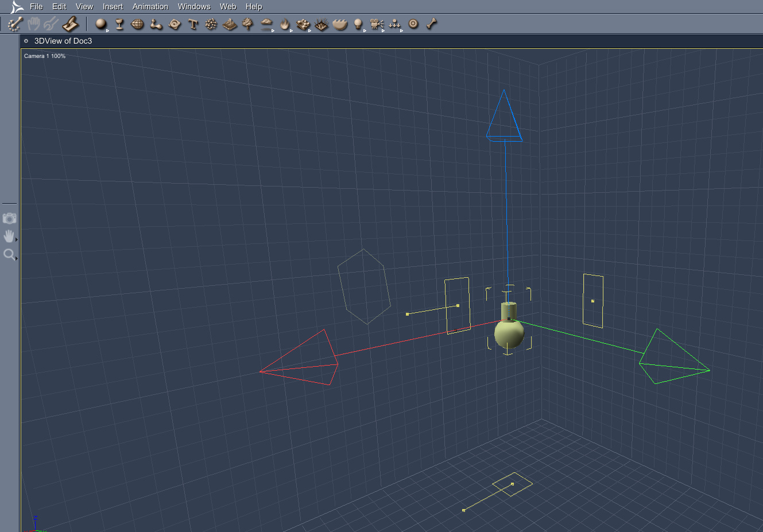
Task: Insert a text object with the T tool
Action: click(193, 24)
